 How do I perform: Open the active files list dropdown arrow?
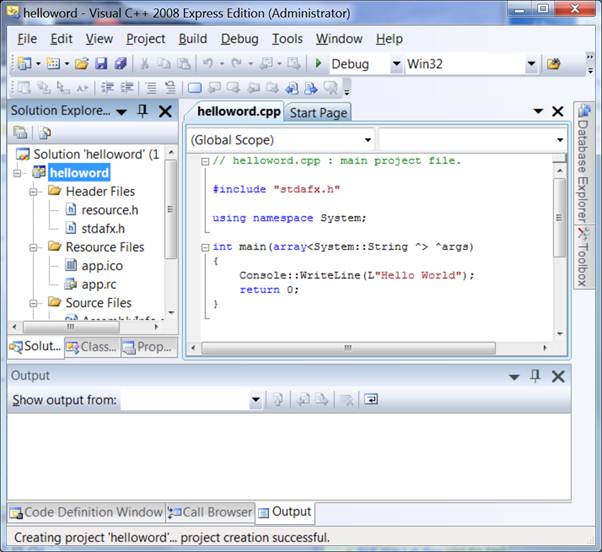[x=538, y=111]
